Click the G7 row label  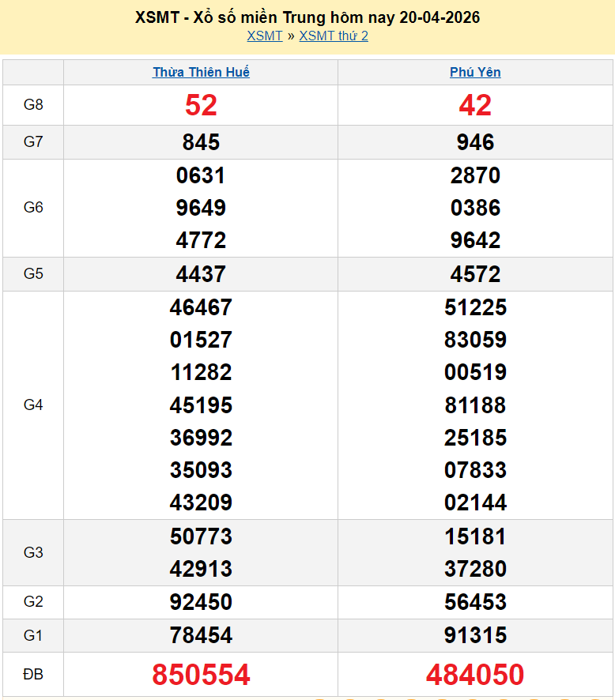click(x=33, y=142)
